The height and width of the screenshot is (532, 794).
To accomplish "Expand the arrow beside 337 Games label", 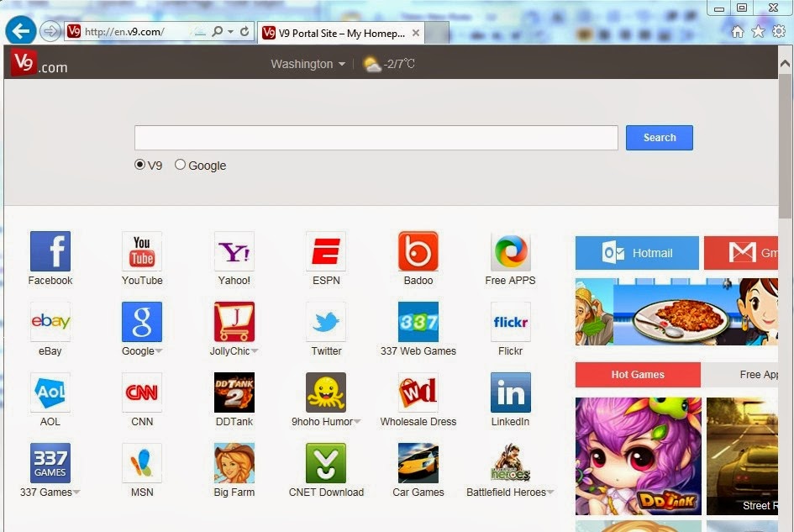I will (x=76, y=492).
